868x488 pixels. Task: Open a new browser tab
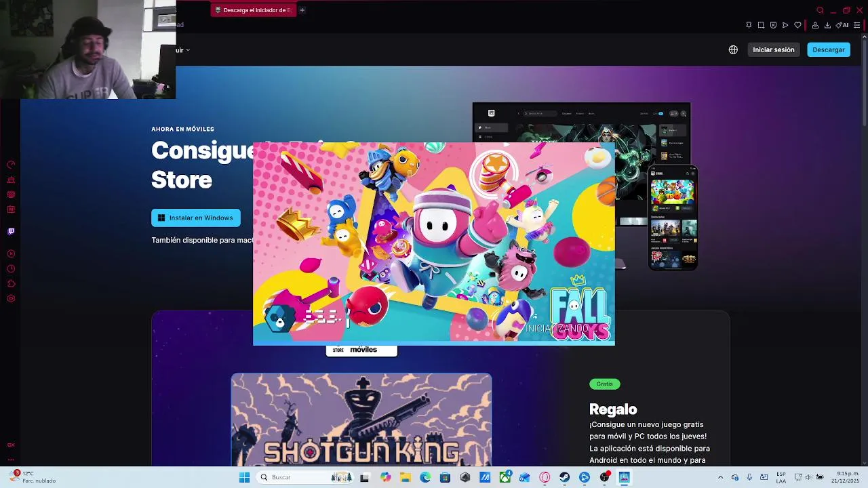[302, 10]
